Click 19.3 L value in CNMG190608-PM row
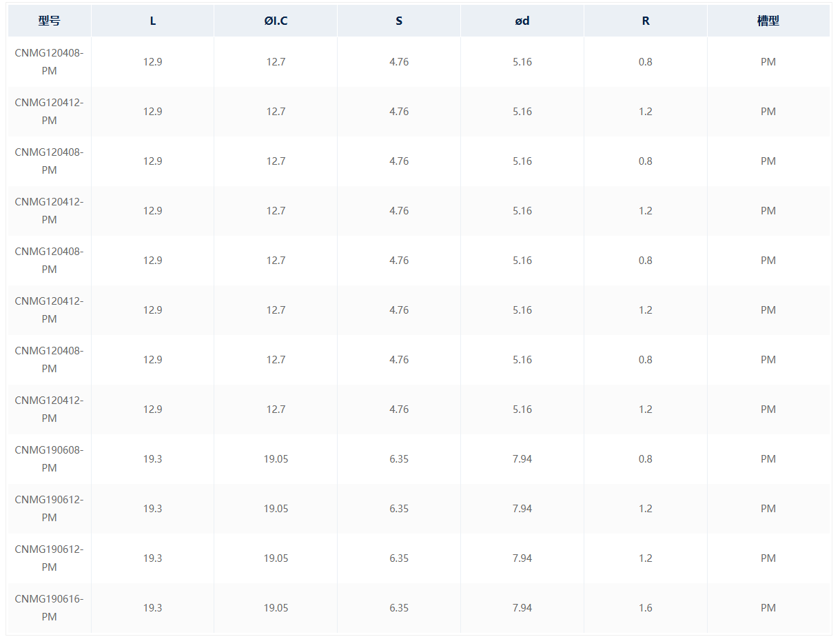840x637 pixels. coord(152,459)
